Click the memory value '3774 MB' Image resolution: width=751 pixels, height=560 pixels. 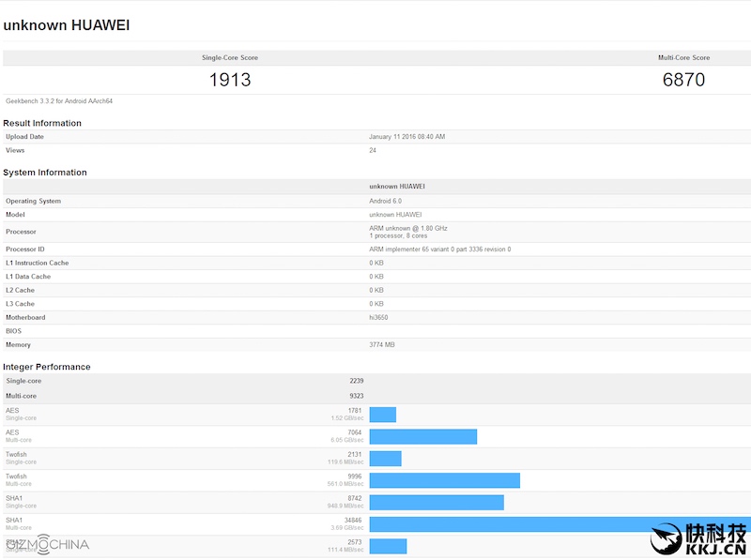[x=382, y=344]
